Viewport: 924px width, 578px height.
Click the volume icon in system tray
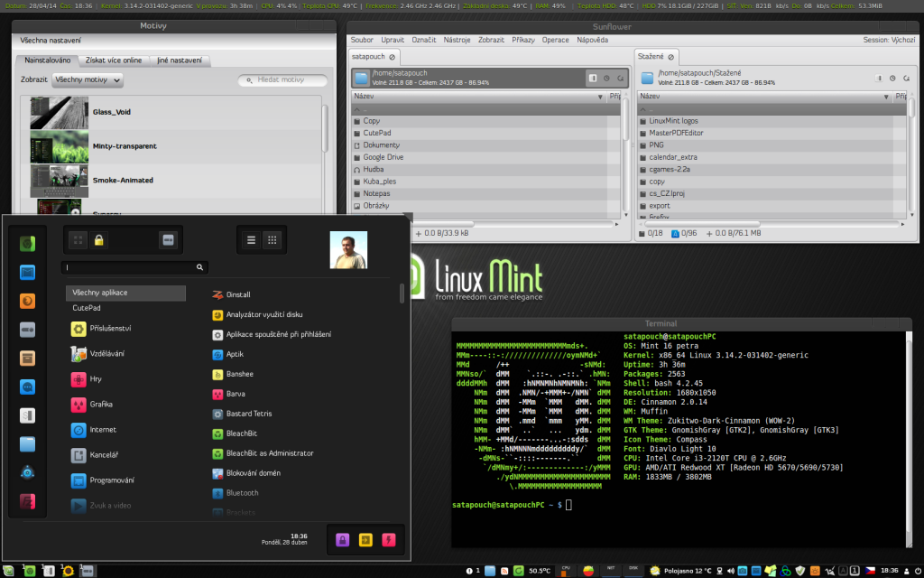point(731,571)
